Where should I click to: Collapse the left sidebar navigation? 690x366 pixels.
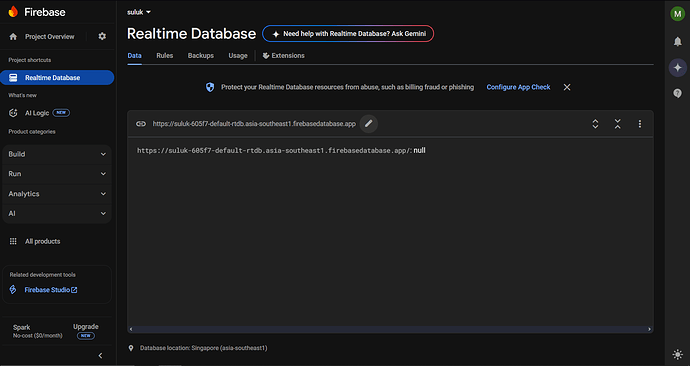100,355
